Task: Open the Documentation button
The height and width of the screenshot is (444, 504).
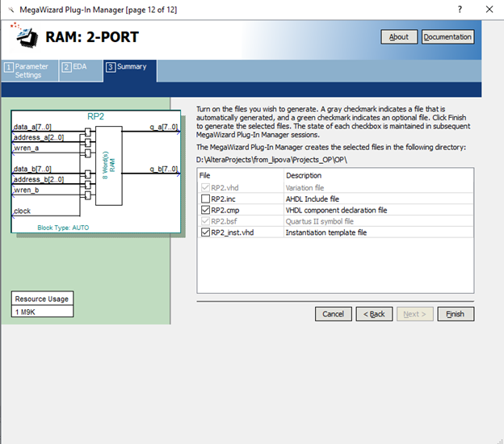Action: (x=447, y=37)
